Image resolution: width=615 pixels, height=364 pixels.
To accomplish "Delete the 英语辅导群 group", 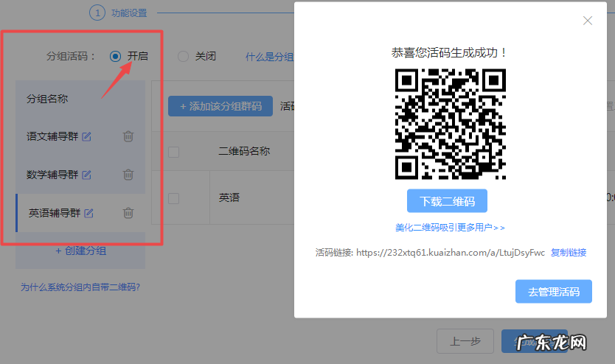I will [x=128, y=213].
